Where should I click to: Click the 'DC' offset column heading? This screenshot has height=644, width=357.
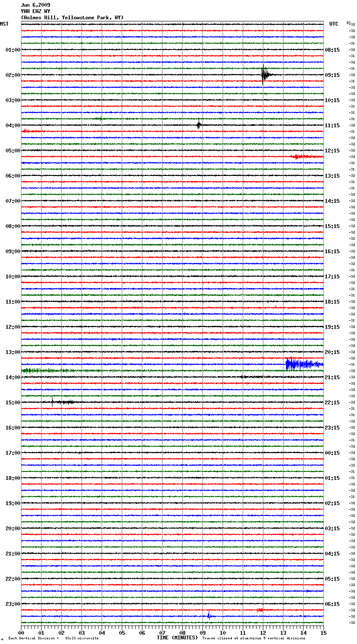(349, 23)
